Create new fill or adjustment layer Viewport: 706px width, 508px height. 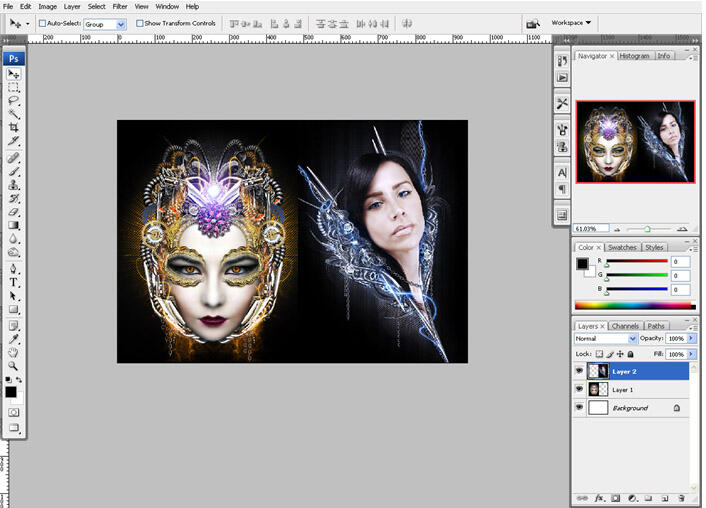632,498
